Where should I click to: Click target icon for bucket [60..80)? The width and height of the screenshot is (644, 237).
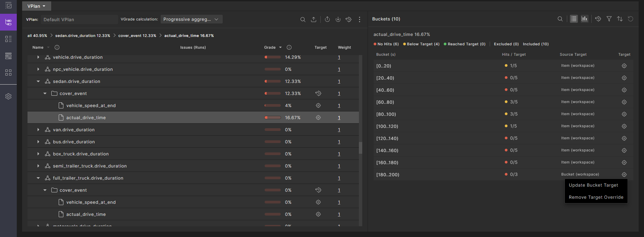624,102
